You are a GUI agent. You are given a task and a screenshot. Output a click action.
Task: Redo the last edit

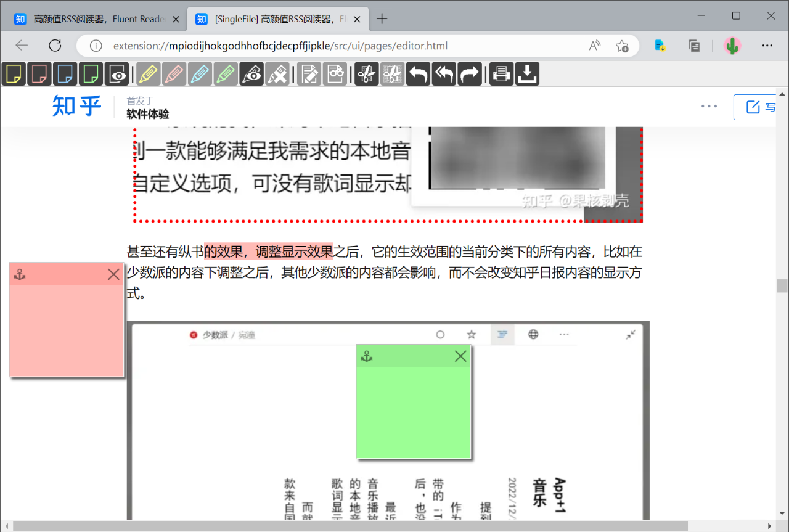(470, 74)
